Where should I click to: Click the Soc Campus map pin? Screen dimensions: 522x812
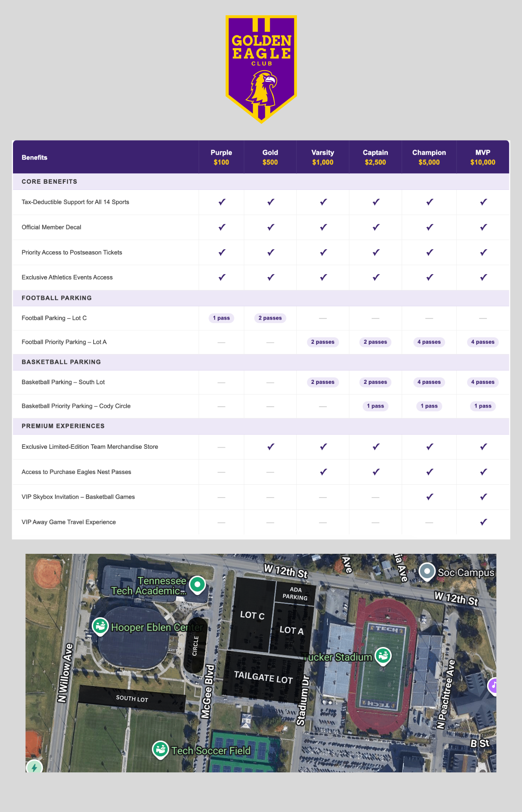427,572
